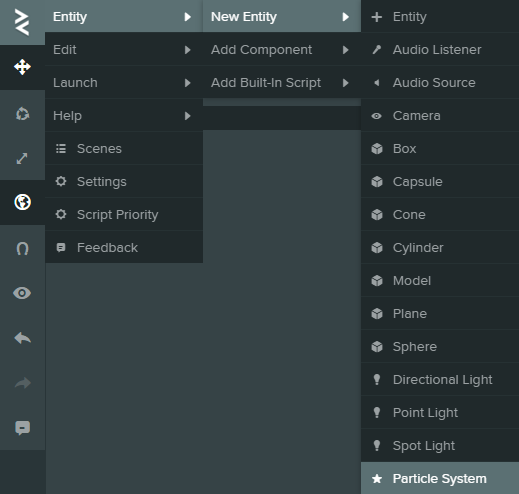Viewport: 519px width, 494px height.
Task: Click the bulb icon beside Directional Light
Action: tap(377, 379)
